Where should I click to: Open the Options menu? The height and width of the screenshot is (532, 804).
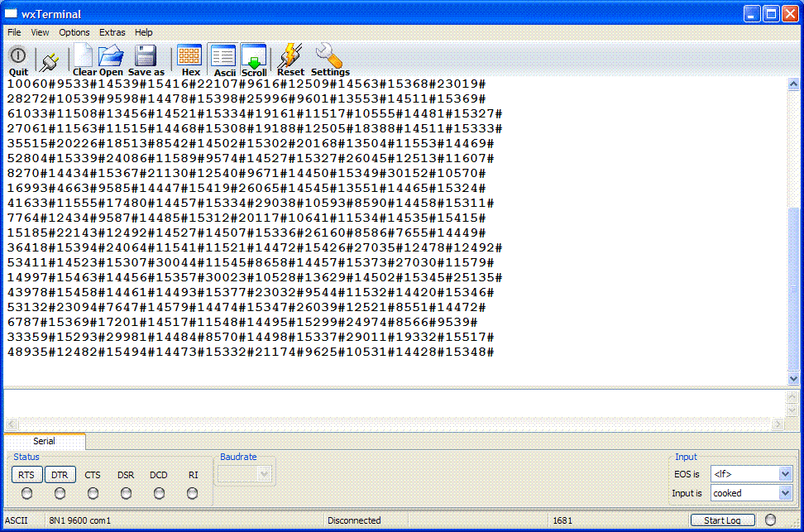[74, 32]
